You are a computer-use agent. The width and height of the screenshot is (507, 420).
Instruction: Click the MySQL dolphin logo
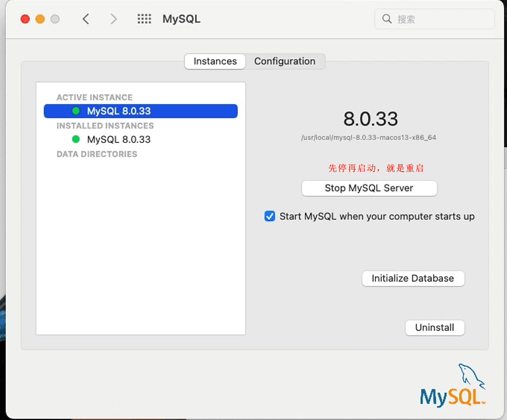point(453,385)
